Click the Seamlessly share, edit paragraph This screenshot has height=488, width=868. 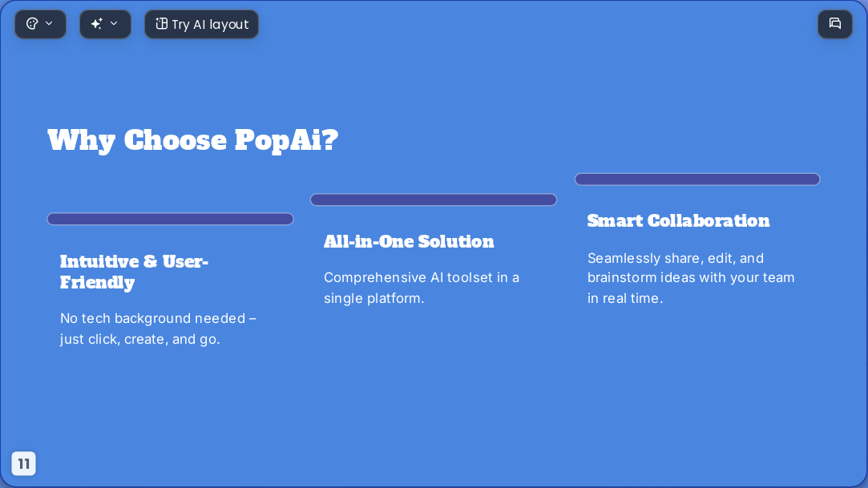(x=691, y=278)
